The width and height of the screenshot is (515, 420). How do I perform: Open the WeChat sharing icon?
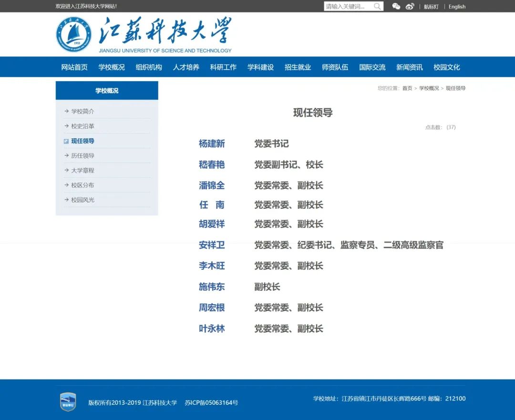396,6
